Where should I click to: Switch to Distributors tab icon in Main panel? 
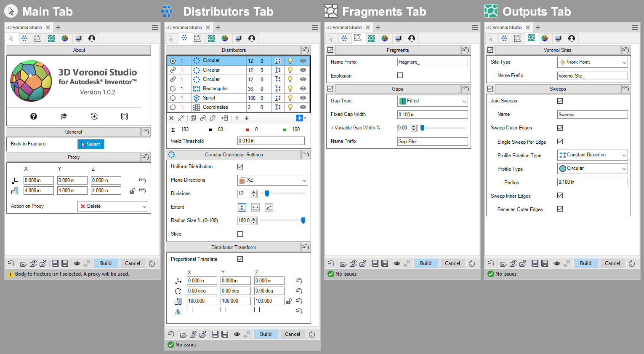24,38
